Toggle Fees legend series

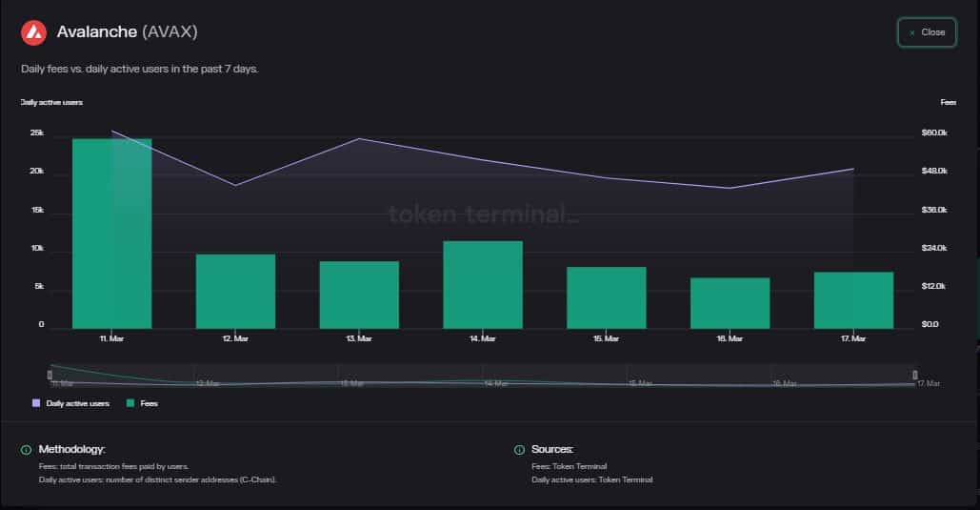(x=142, y=403)
